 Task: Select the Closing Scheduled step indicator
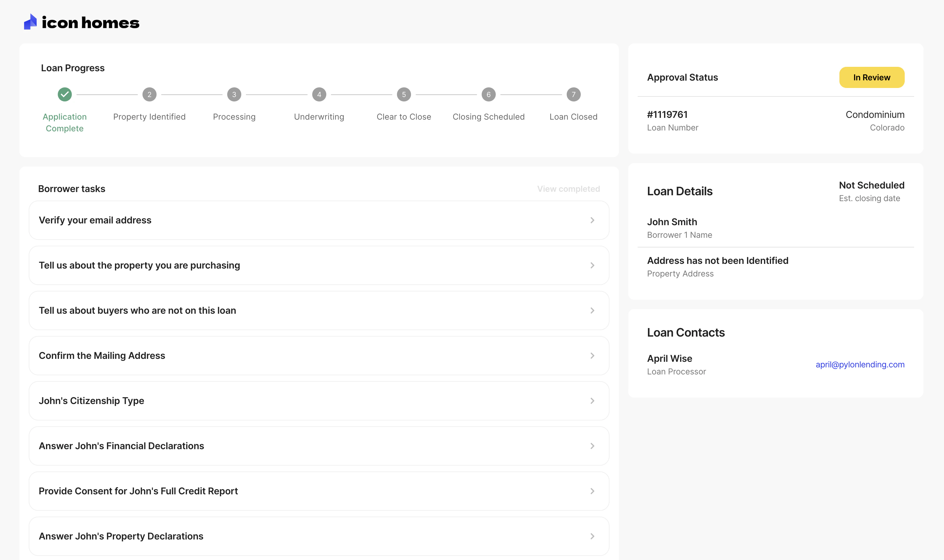pyautogui.click(x=488, y=94)
